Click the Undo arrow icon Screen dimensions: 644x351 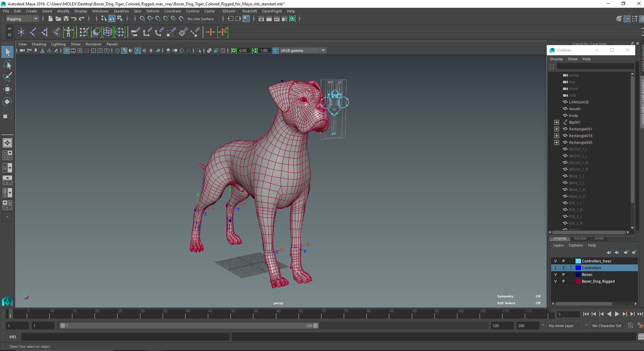click(74, 19)
